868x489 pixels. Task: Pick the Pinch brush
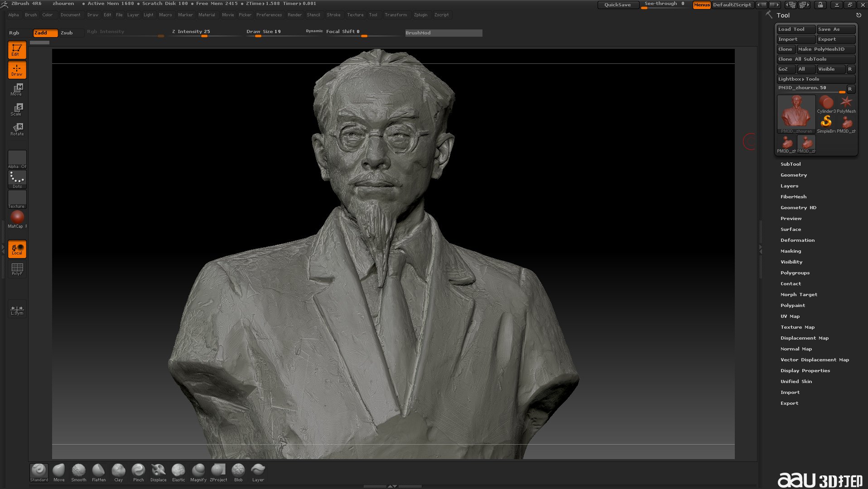coord(138,472)
